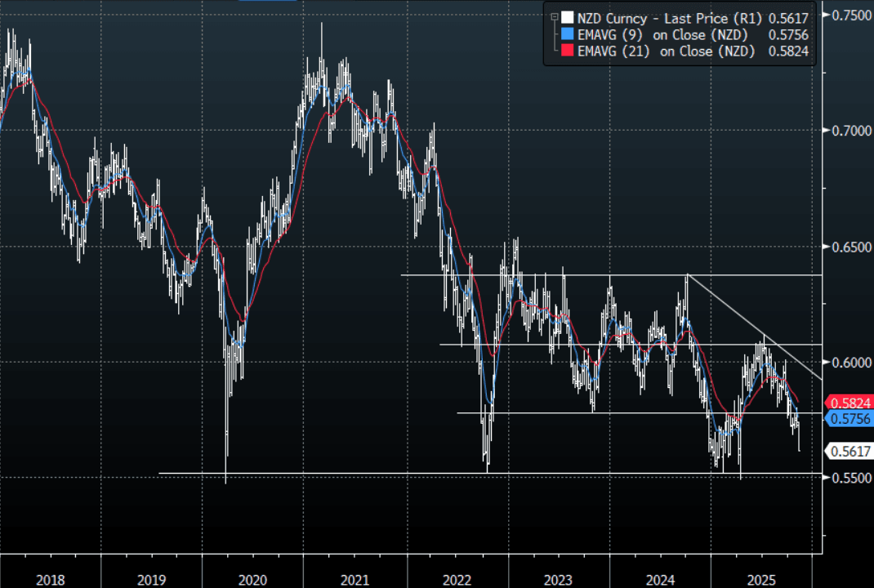Click the 2019 year label on time axis

[152, 580]
